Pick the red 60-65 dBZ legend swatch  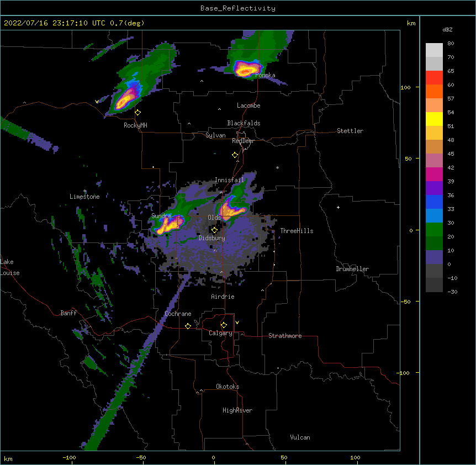(x=434, y=78)
